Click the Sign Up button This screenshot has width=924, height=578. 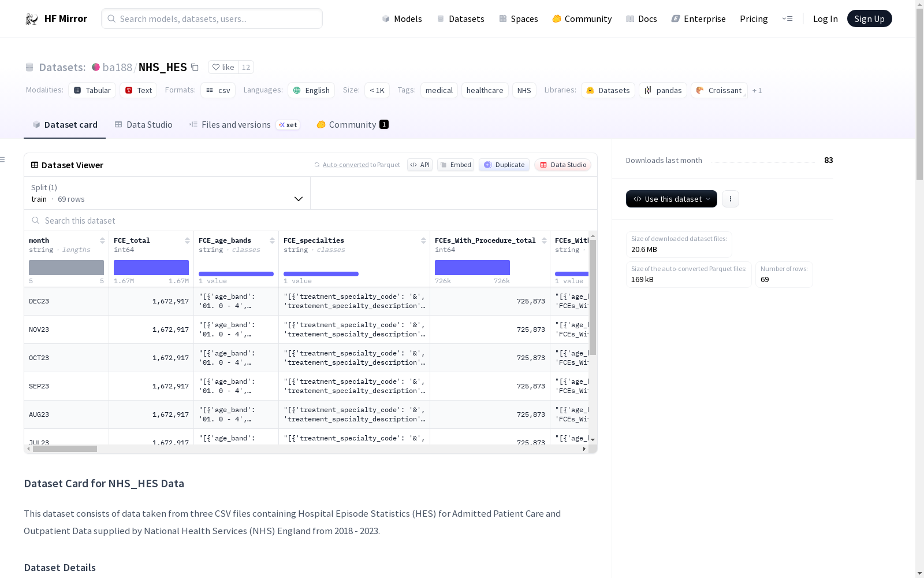869,18
